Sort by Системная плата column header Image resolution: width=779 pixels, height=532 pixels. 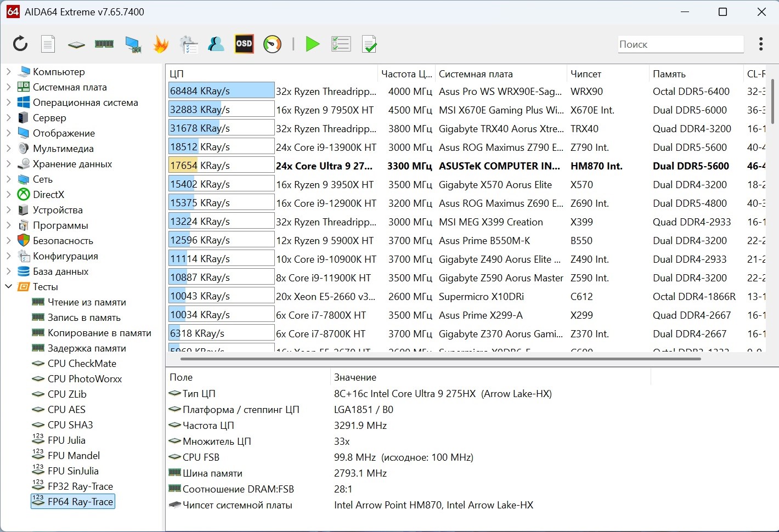[x=476, y=74]
